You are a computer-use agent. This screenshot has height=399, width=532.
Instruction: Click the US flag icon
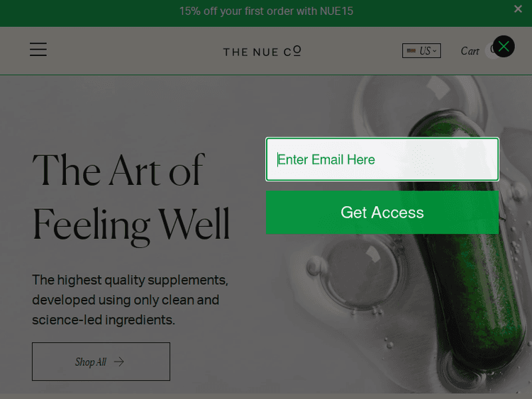(411, 51)
